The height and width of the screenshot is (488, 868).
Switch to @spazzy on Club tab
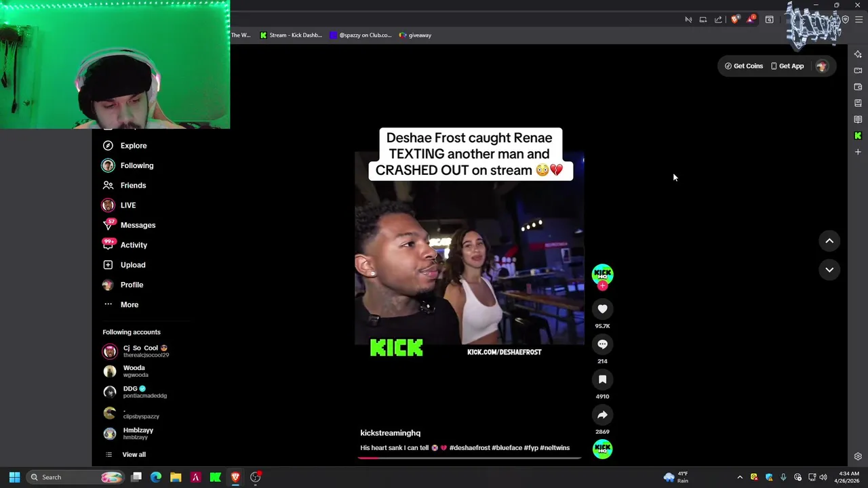click(x=361, y=35)
